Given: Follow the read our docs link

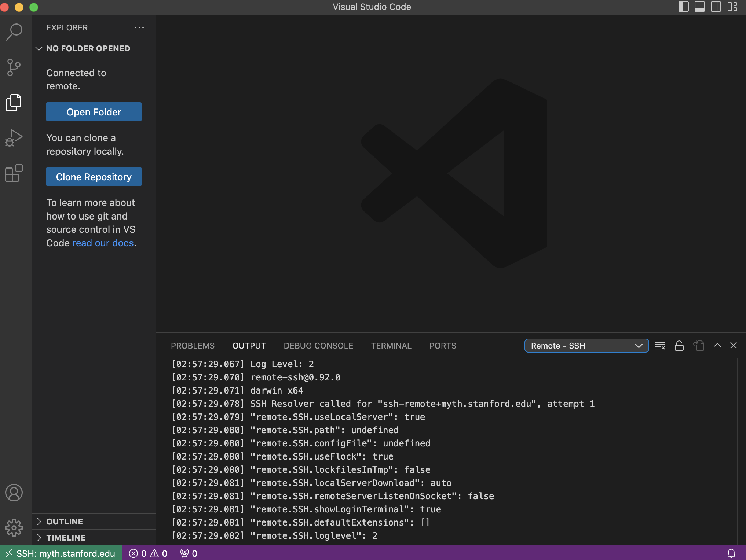Looking at the screenshot, I should click(103, 243).
